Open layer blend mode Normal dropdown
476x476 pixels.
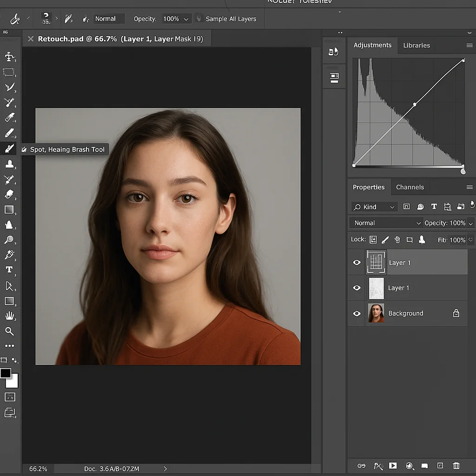point(387,223)
